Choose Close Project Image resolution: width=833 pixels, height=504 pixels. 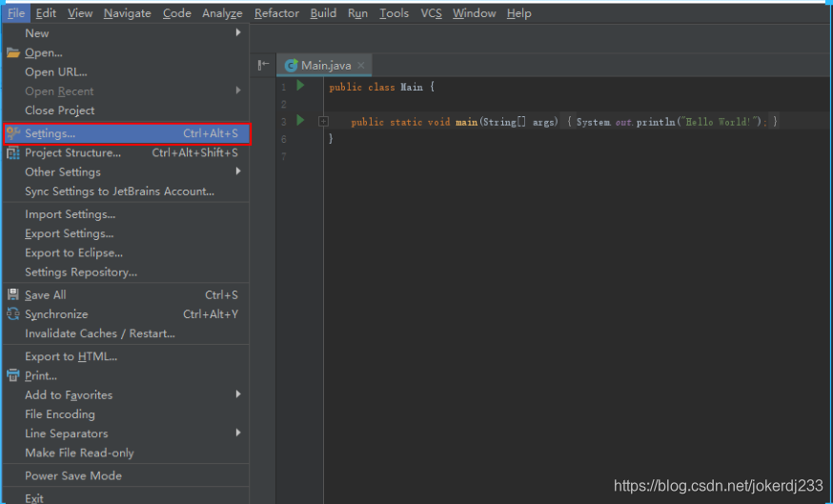126,111
